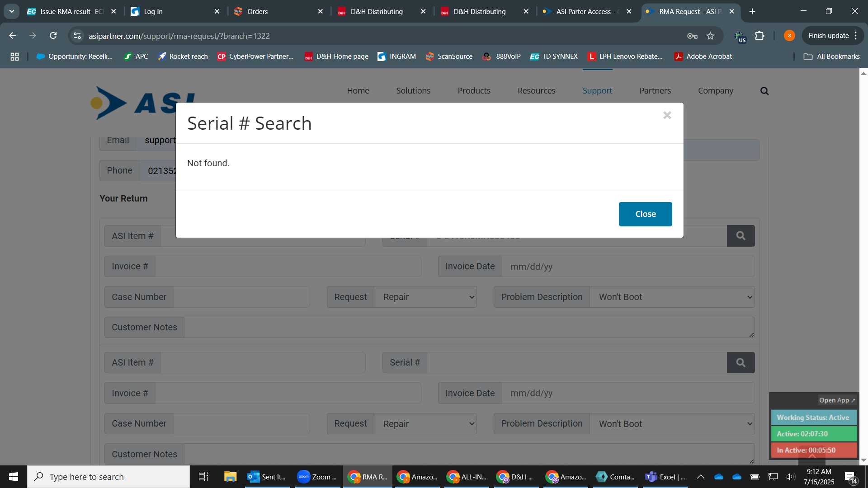Open Solutions navigation menu

coord(413,91)
